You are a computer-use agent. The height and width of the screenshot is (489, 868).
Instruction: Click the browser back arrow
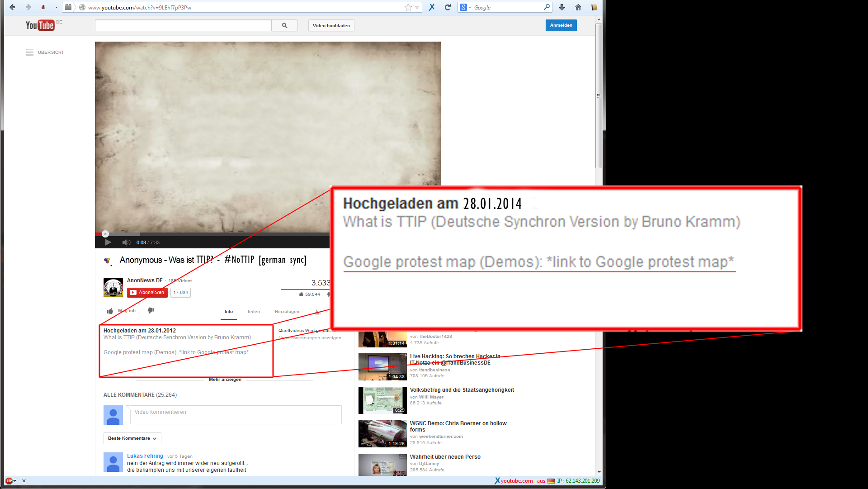click(12, 7)
